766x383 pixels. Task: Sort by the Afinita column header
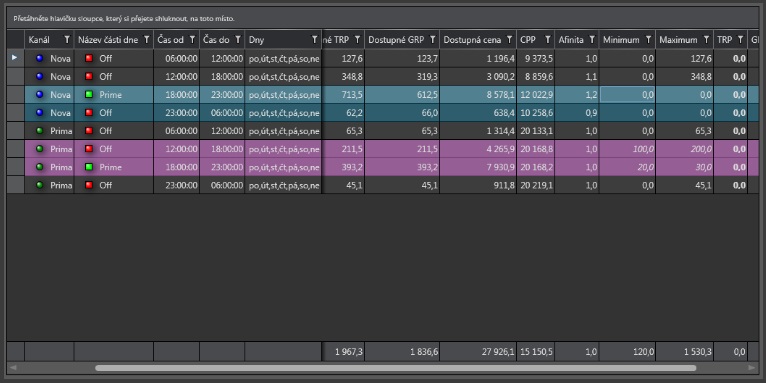click(571, 40)
